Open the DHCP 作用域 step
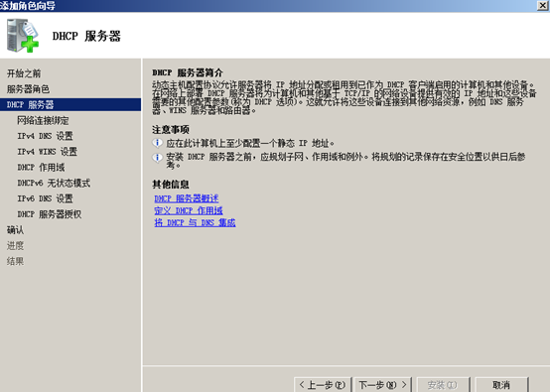 [41, 168]
